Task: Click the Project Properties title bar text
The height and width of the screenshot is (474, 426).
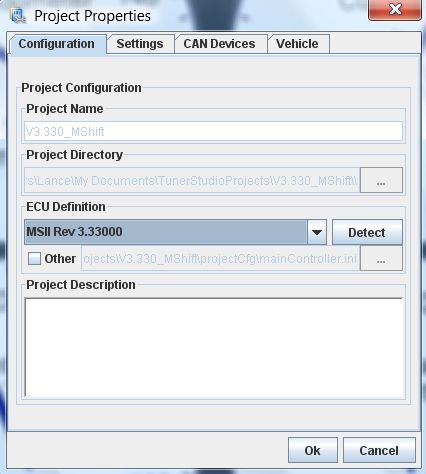Action: pyautogui.click(x=93, y=16)
